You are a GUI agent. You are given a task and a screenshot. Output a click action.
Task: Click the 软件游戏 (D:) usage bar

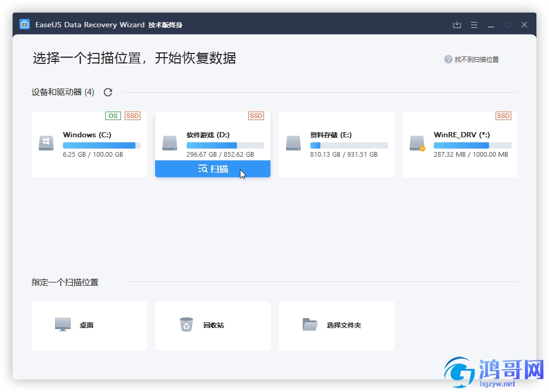click(x=225, y=145)
